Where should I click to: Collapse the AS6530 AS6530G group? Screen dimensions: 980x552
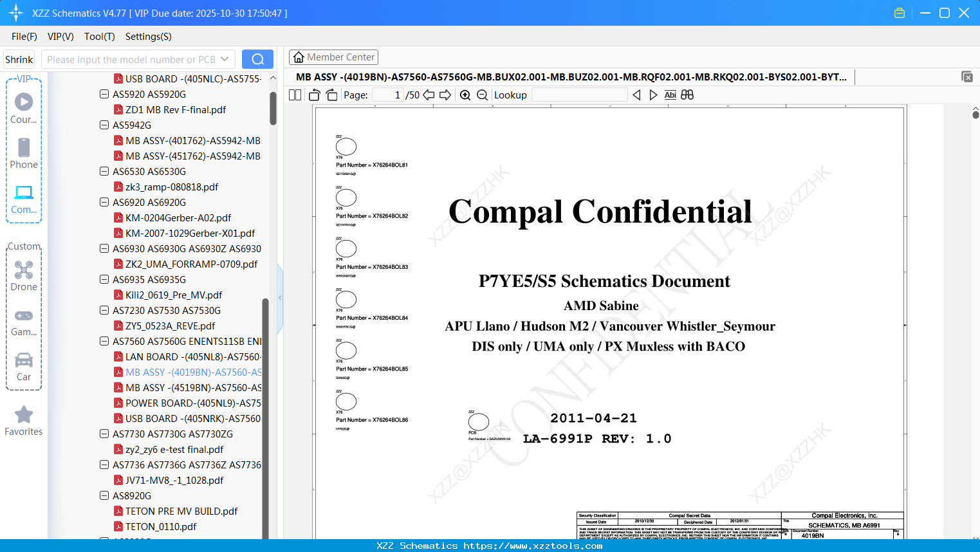104,171
